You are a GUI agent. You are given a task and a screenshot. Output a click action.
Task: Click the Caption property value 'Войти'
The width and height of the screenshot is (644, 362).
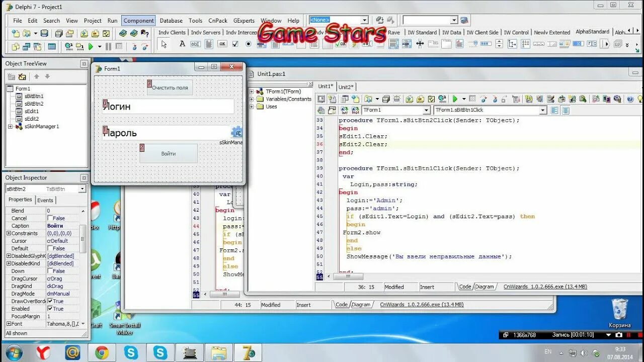click(55, 226)
